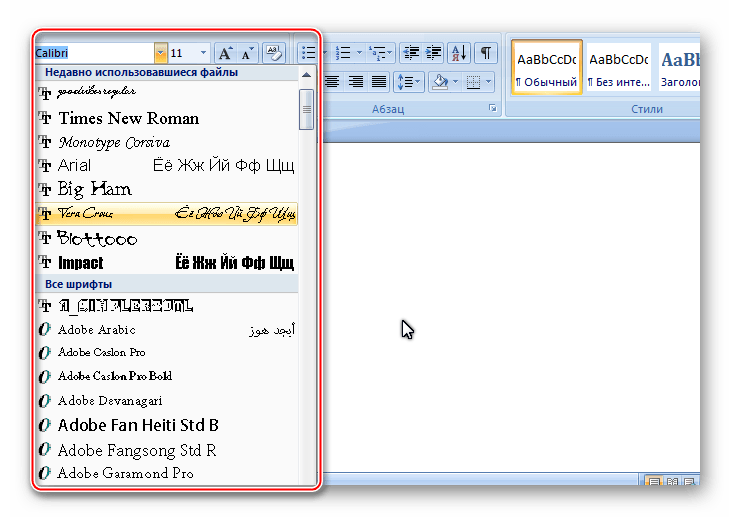
Task: Choose the Adobe Caslon Pro font
Action: click(x=167, y=353)
